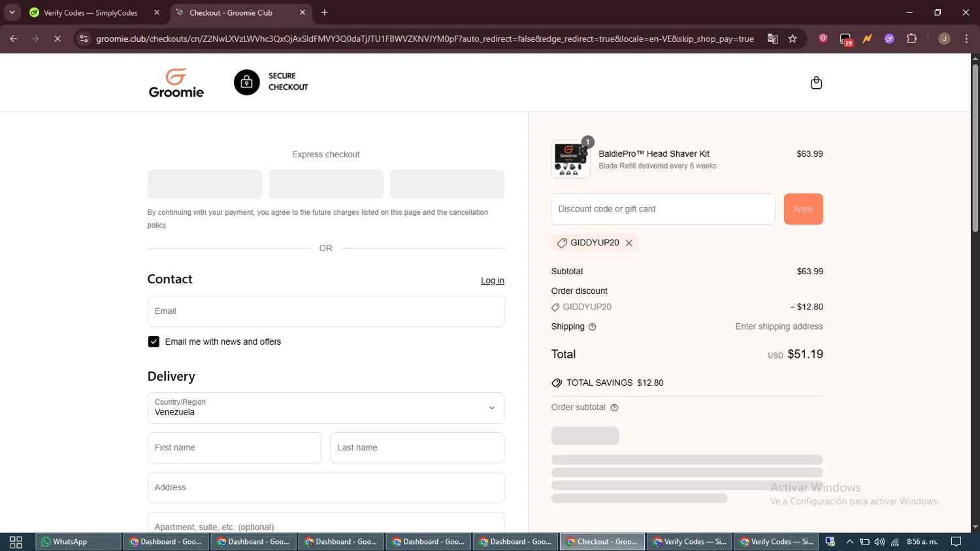Open the extension with 19 badge
980x551 pixels.
(x=846, y=40)
